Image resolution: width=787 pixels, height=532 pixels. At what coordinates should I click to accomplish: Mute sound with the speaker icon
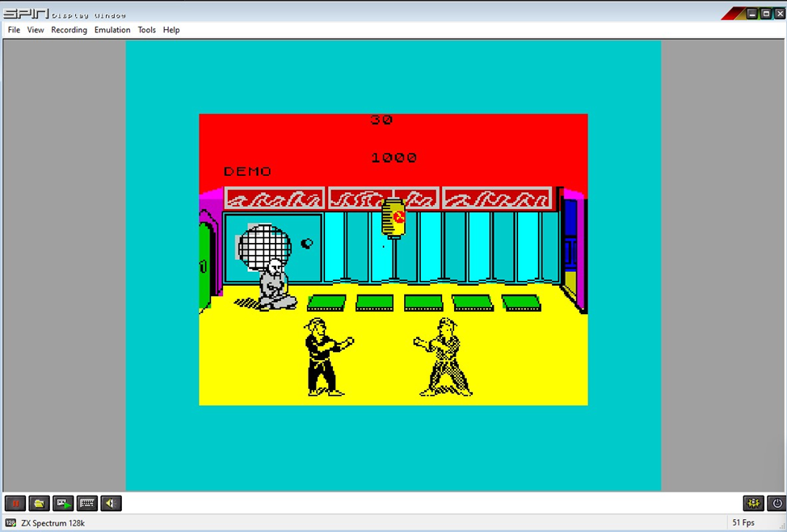[111, 504]
